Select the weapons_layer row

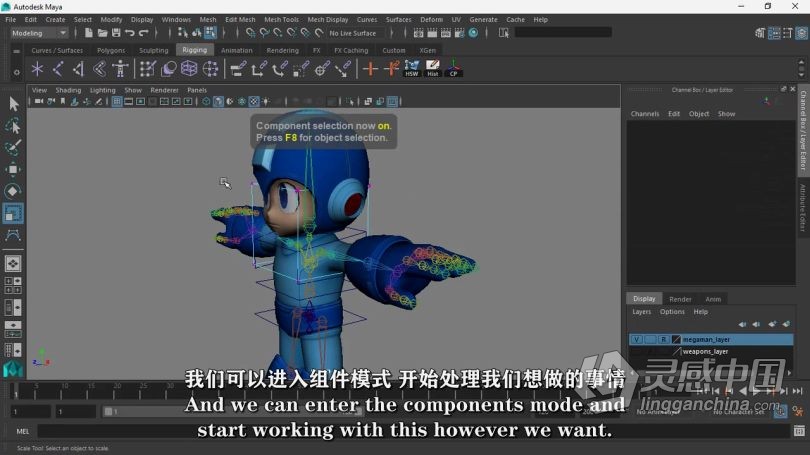coord(711,351)
